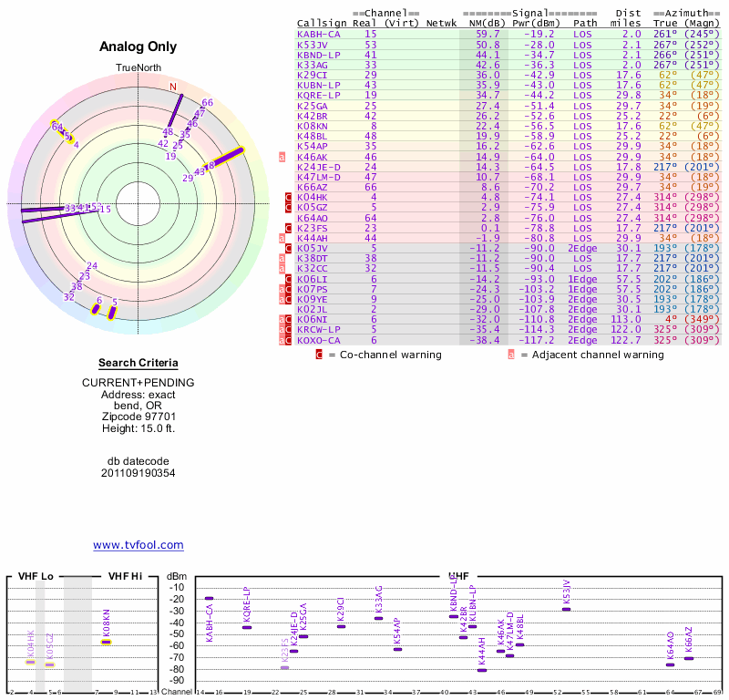Click the 59.7 NM(dB) value
This screenshot has height=700, width=729.
coord(488,35)
